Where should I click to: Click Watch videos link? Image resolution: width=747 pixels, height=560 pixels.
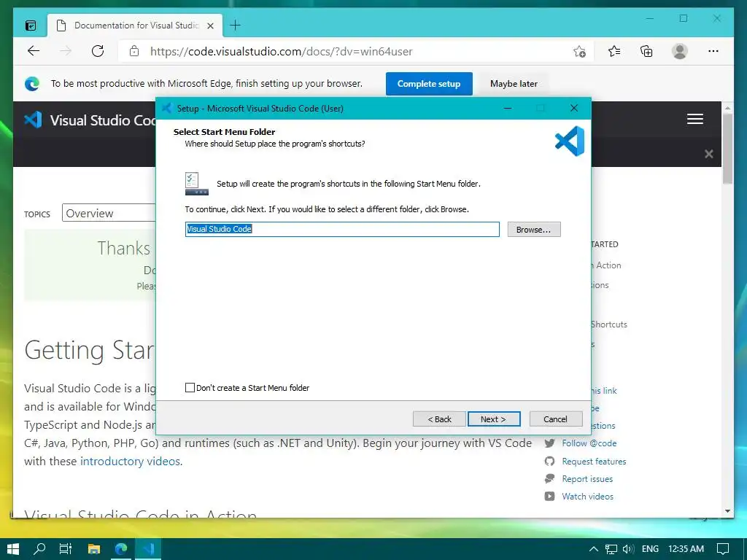587,497
